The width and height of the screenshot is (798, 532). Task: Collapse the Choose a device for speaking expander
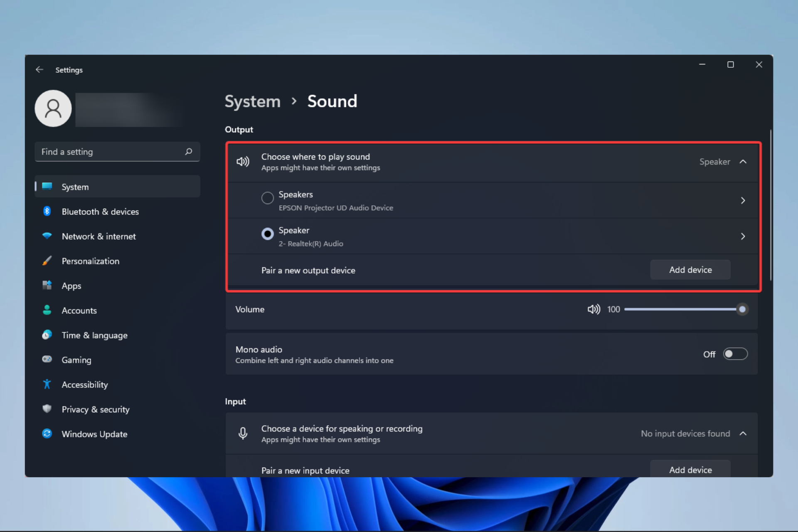pos(743,433)
